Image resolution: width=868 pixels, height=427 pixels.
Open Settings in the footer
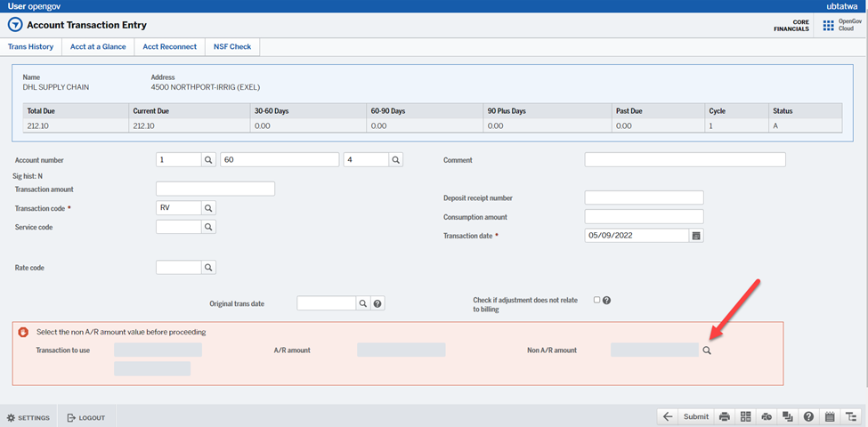[28, 417]
